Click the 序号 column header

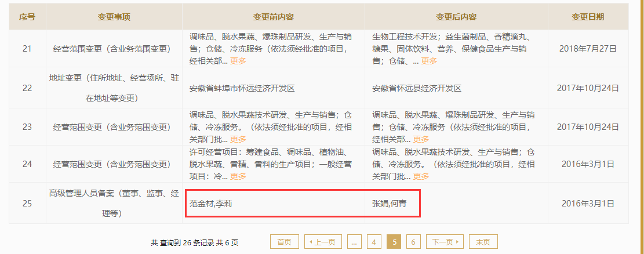[x=27, y=17]
